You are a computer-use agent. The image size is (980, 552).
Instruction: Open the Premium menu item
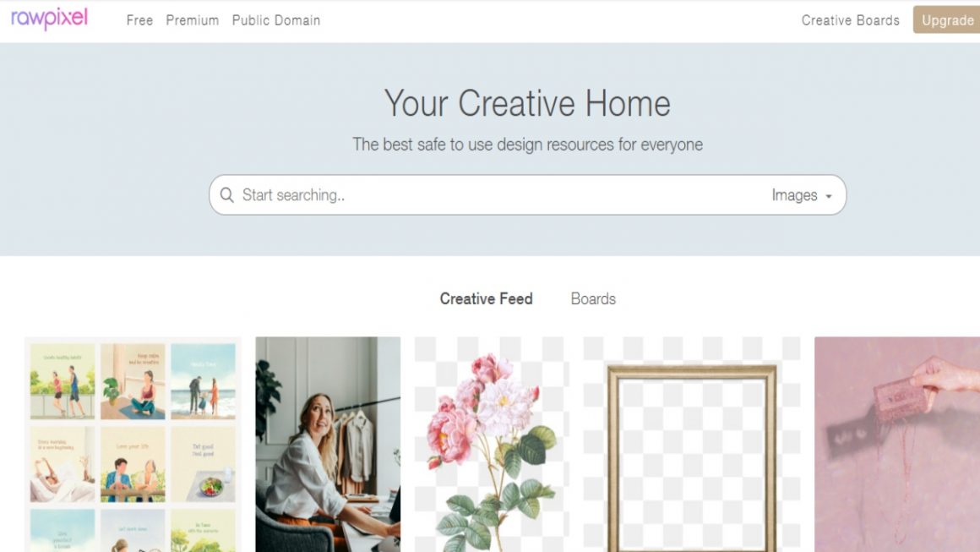(193, 20)
